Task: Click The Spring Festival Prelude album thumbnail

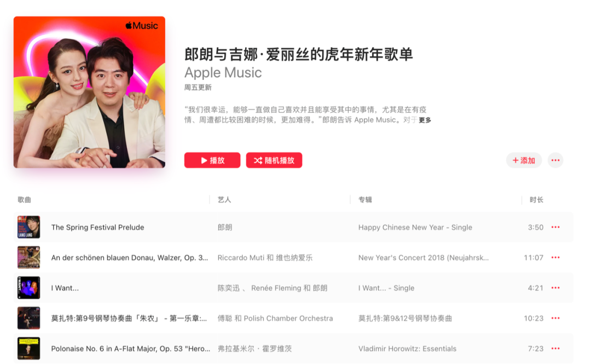Action: point(28,227)
